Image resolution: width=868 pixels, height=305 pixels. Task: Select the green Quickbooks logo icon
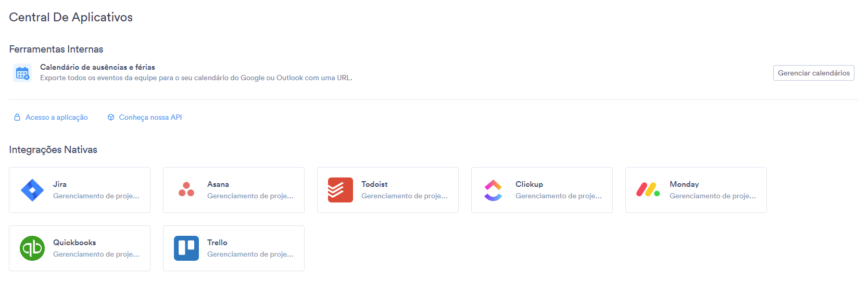point(32,248)
